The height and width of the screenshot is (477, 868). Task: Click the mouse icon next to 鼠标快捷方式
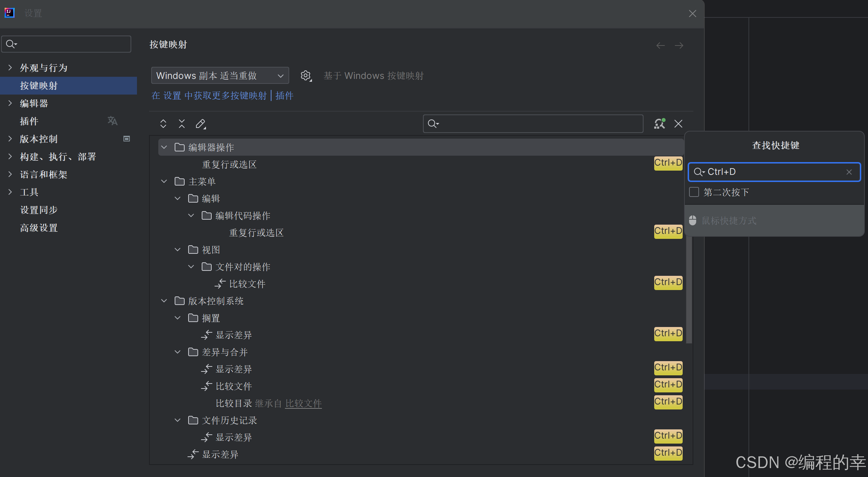[x=693, y=220]
